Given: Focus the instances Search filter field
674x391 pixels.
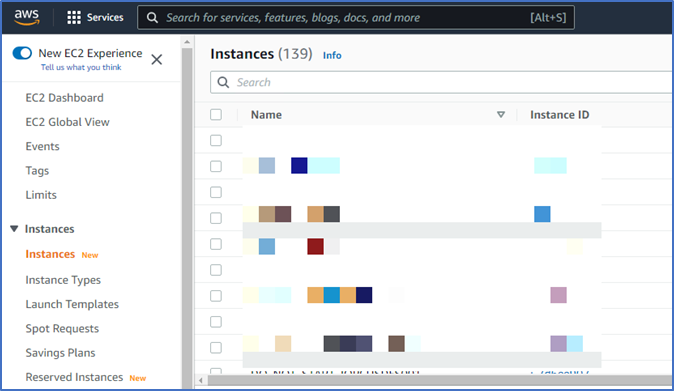Looking at the screenshot, I should pos(441,82).
